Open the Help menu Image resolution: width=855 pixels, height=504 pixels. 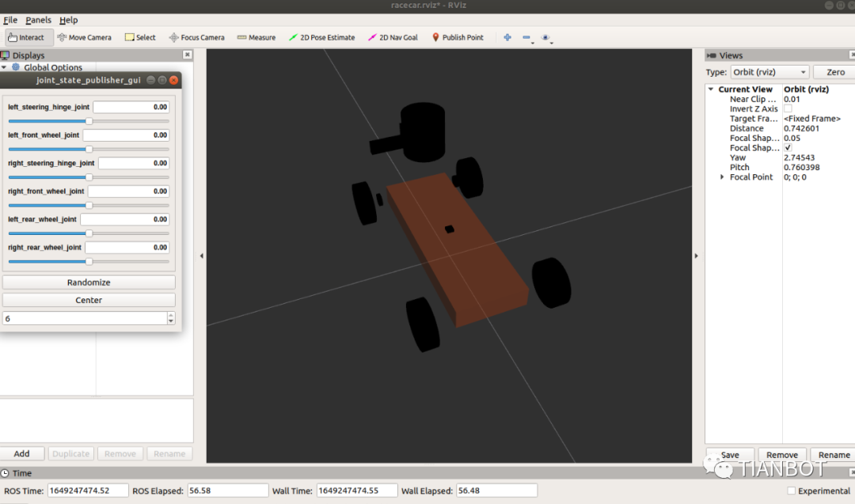pyautogui.click(x=69, y=20)
